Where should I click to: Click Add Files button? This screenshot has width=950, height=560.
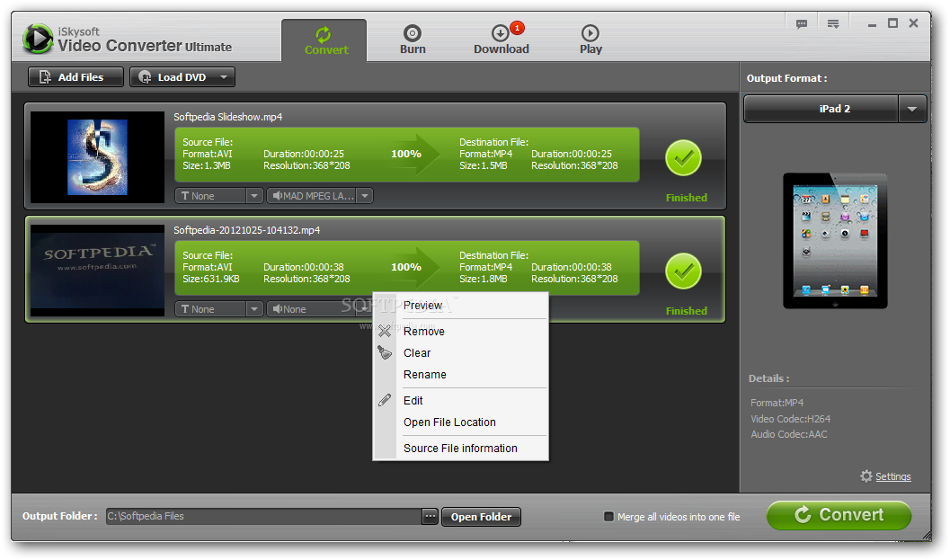click(x=75, y=77)
